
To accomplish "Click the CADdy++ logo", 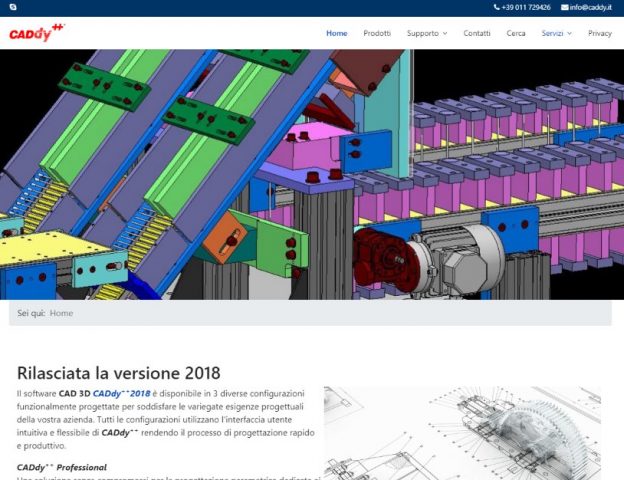I will point(37,33).
